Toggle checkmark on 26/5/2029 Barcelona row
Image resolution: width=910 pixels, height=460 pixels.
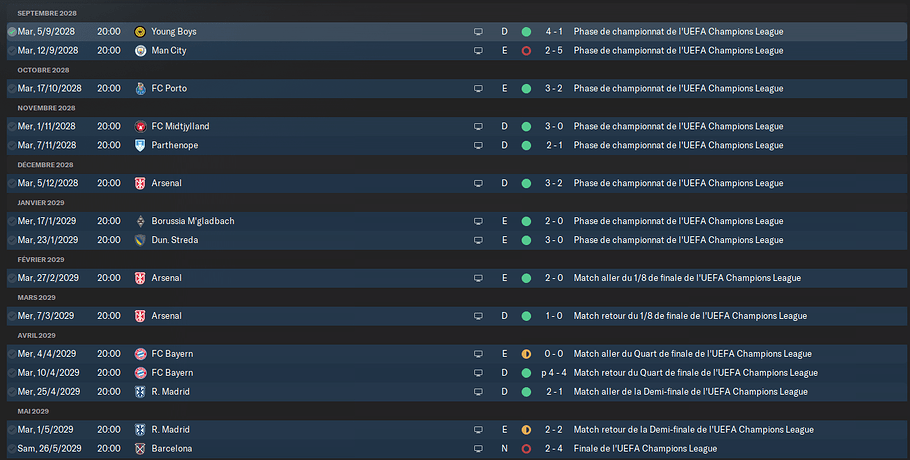tap(12, 449)
